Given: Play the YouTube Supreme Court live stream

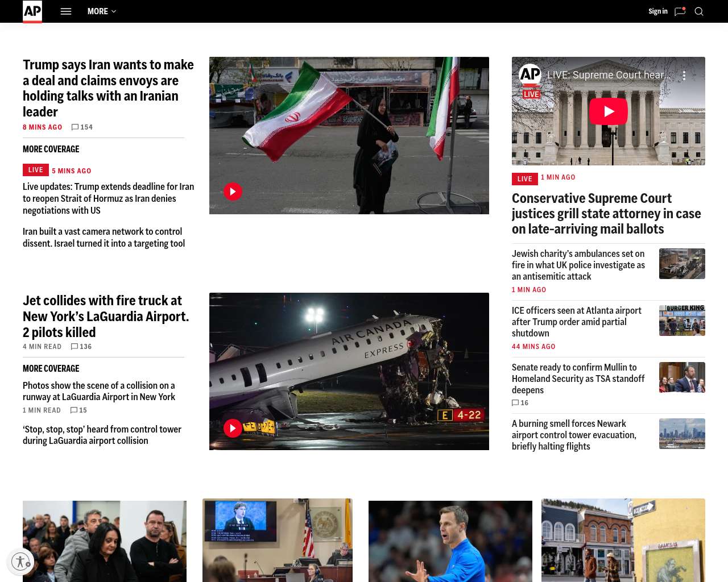Looking at the screenshot, I should 609,111.
